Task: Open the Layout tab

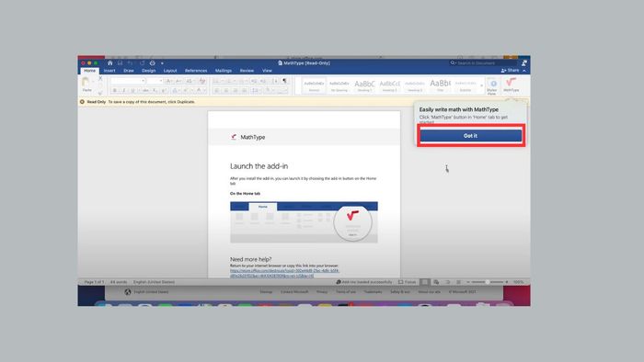Action: (x=170, y=71)
